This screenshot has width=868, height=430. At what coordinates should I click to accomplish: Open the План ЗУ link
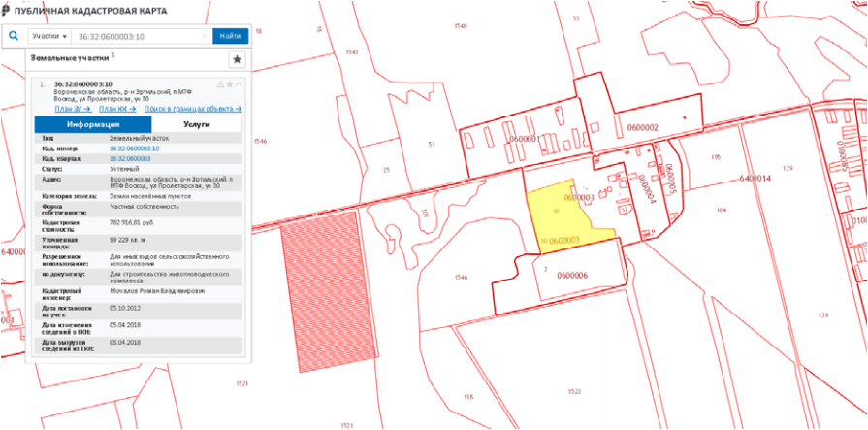[x=74, y=109]
